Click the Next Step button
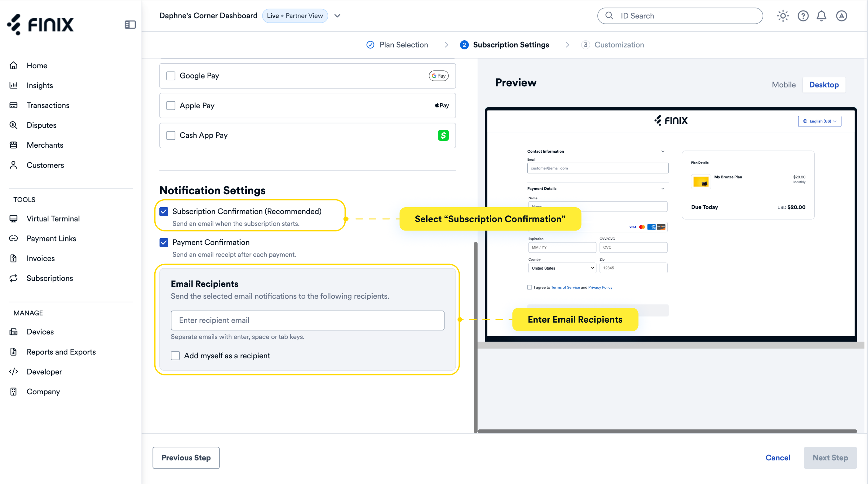Viewport: 868px width, 484px height. (830, 458)
